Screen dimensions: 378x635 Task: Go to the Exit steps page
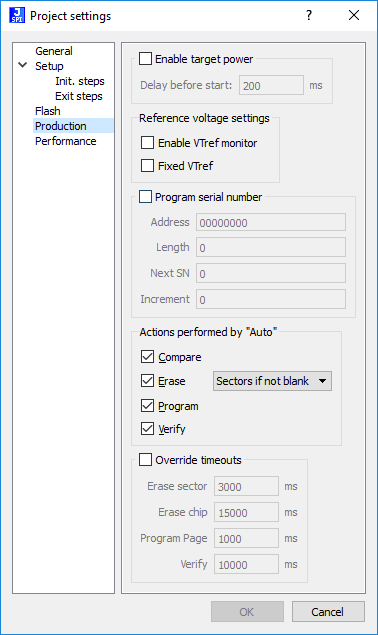[79, 96]
